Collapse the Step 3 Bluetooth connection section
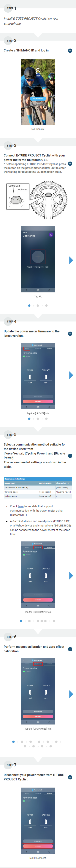 pyautogui.click(x=70, y=164)
